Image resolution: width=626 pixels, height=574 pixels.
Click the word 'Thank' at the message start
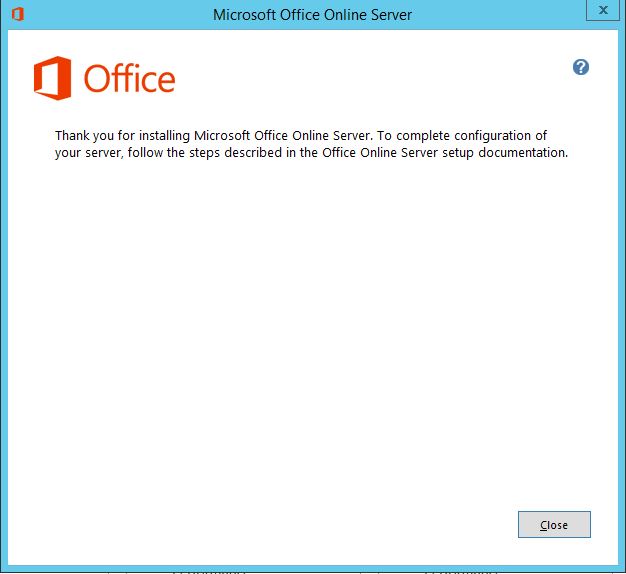(72, 135)
